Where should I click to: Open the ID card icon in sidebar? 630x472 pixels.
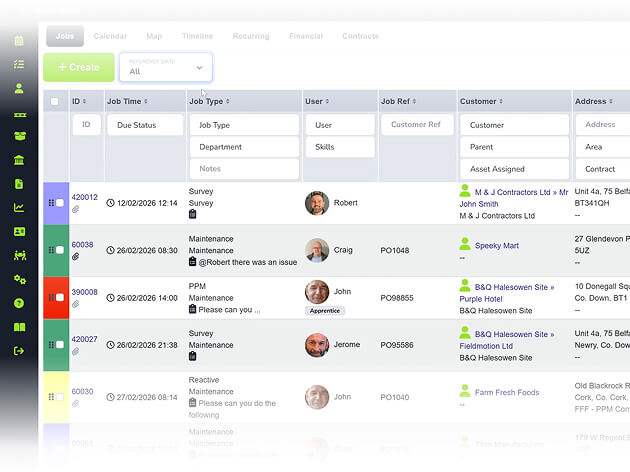click(19, 231)
